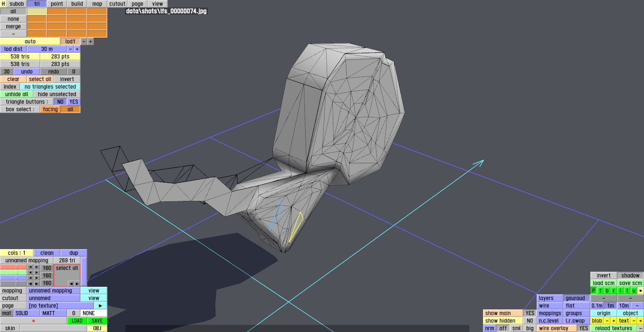
Task: Click the reload textures button
Action: [614, 328]
